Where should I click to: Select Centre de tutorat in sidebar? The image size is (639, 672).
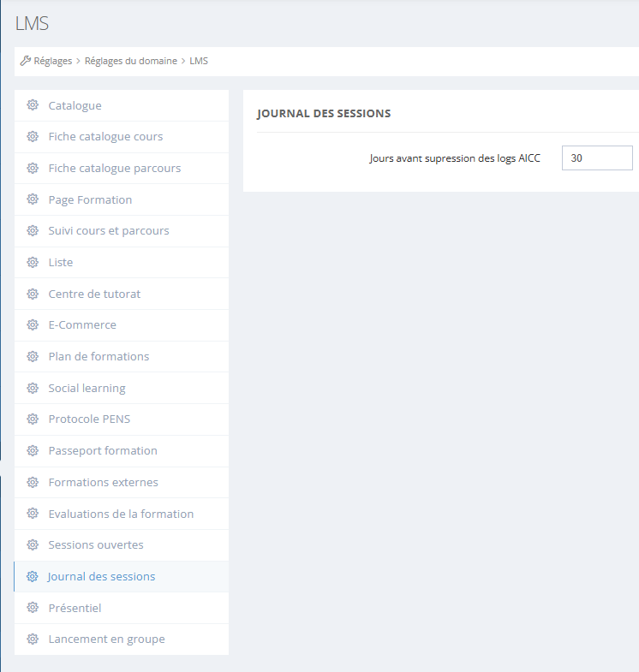tap(94, 294)
